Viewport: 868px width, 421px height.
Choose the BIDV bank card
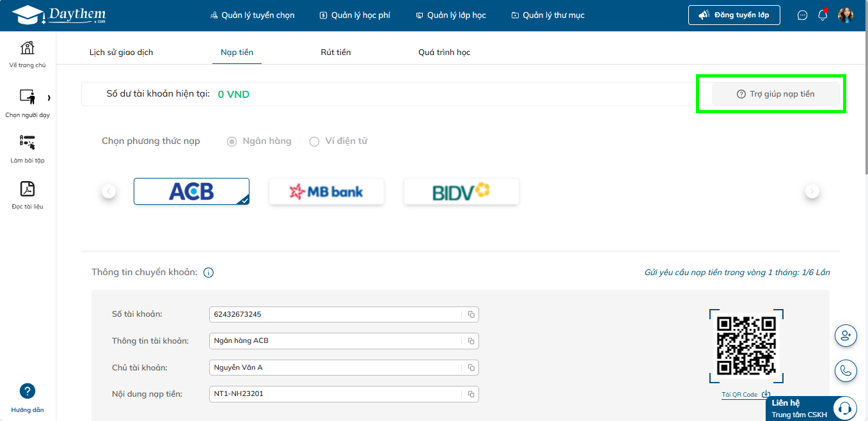point(461,191)
